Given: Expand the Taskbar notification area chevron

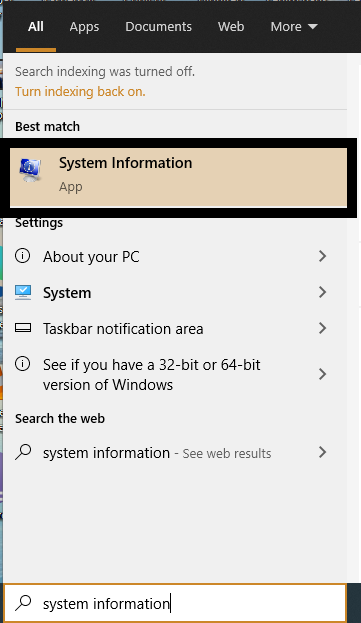Looking at the screenshot, I should pyautogui.click(x=322, y=328).
